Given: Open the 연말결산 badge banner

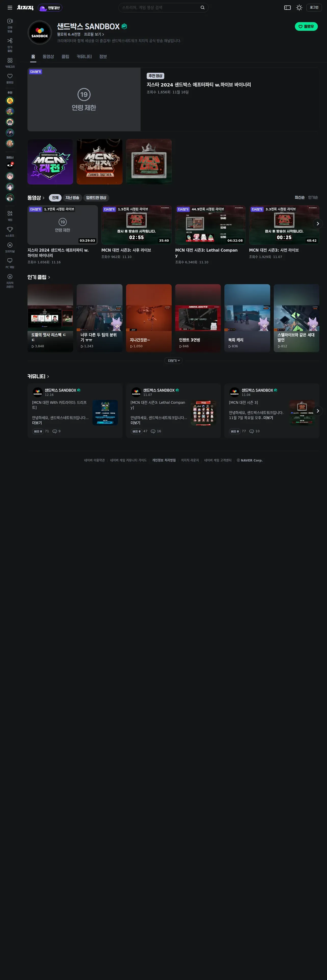Looking at the screenshot, I should point(50,8).
